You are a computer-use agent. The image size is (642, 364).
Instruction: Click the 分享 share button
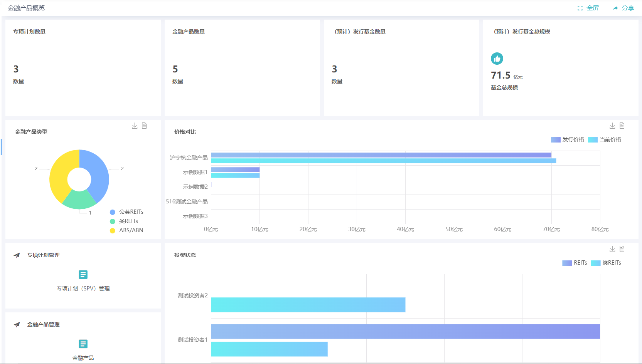(x=623, y=8)
